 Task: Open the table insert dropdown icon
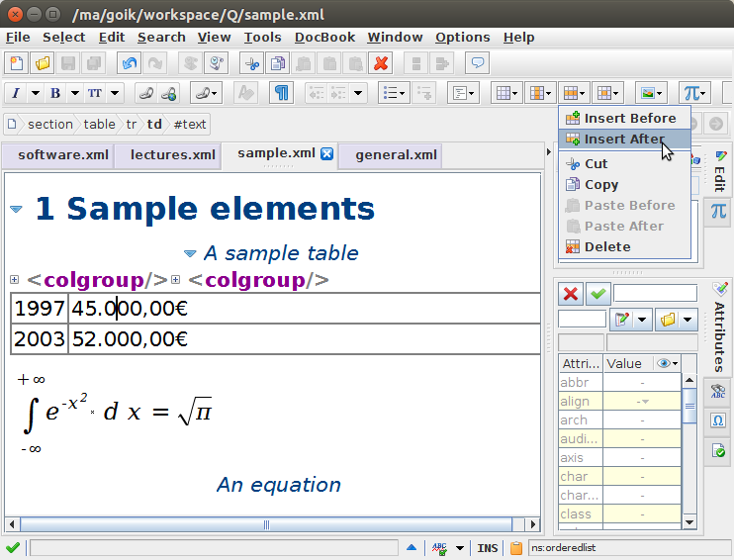coord(506,93)
